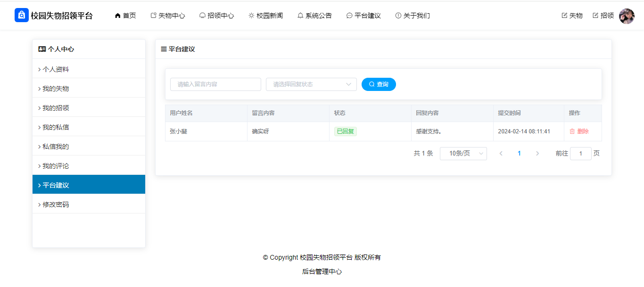This screenshot has height=287, width=644.
Task: Click the headset icon beside 招领中心
Action: [x=202, y=16]
